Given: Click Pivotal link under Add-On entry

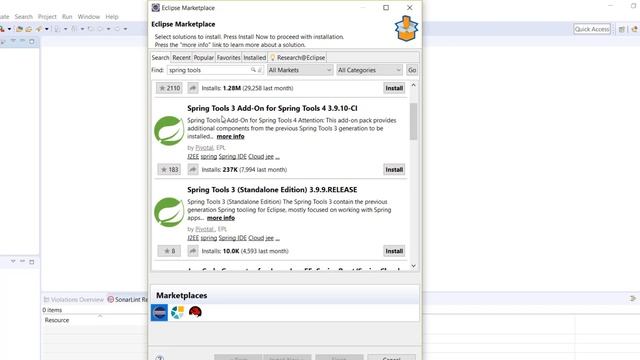Looking at the screenshot, I should (204, 148).
